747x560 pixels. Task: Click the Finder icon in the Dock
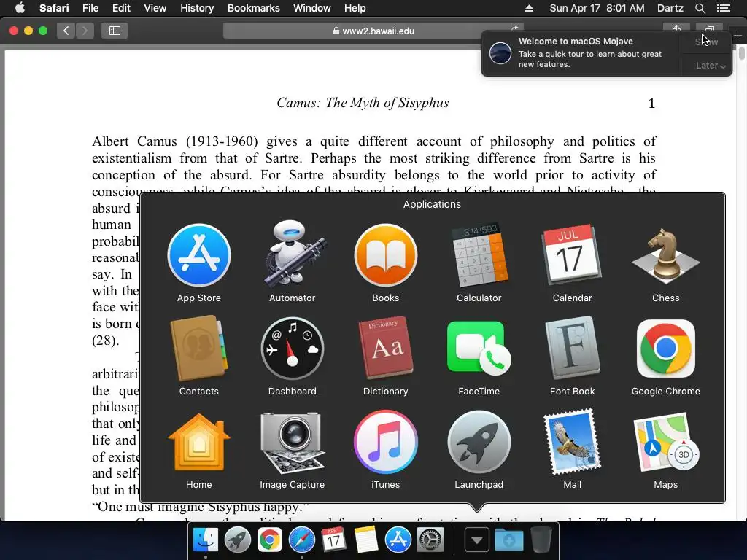pyautogui.click(x=205, y=540)
